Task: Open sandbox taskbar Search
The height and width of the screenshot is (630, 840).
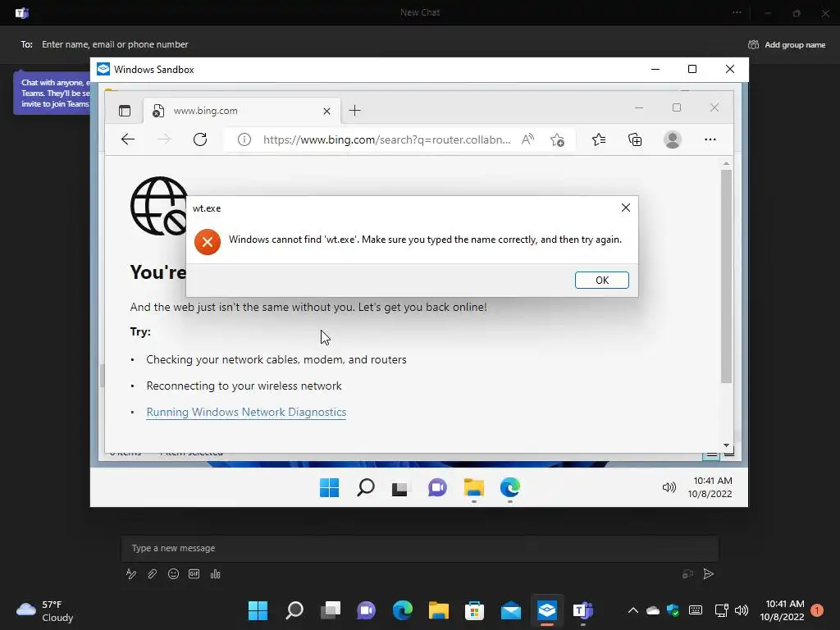Action: 365,487
